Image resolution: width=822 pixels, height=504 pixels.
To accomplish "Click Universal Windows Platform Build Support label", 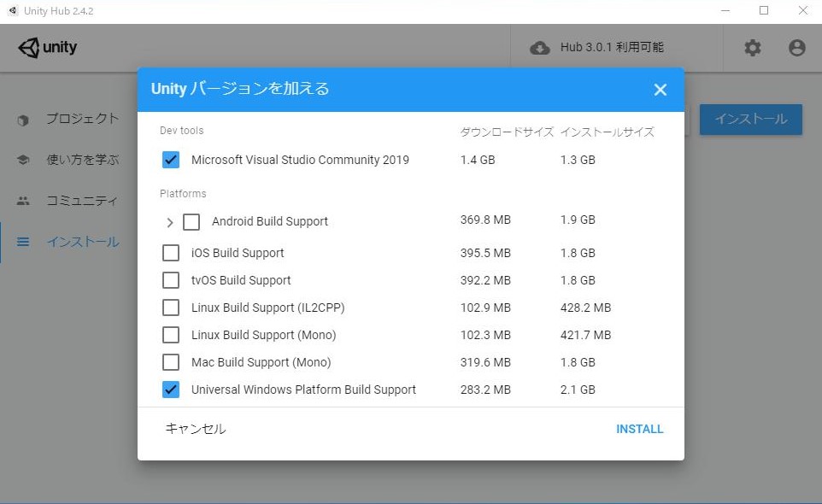I will pyautogui.click(x=303, y=390).
